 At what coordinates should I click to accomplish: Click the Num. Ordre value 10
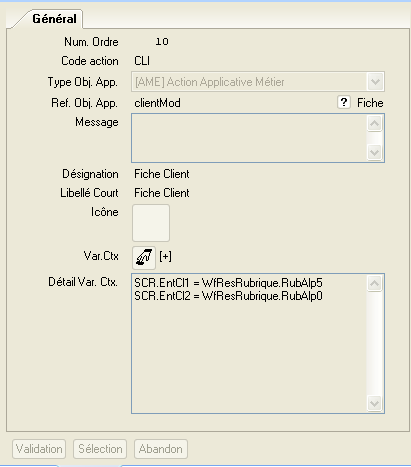tap(162, 42)
